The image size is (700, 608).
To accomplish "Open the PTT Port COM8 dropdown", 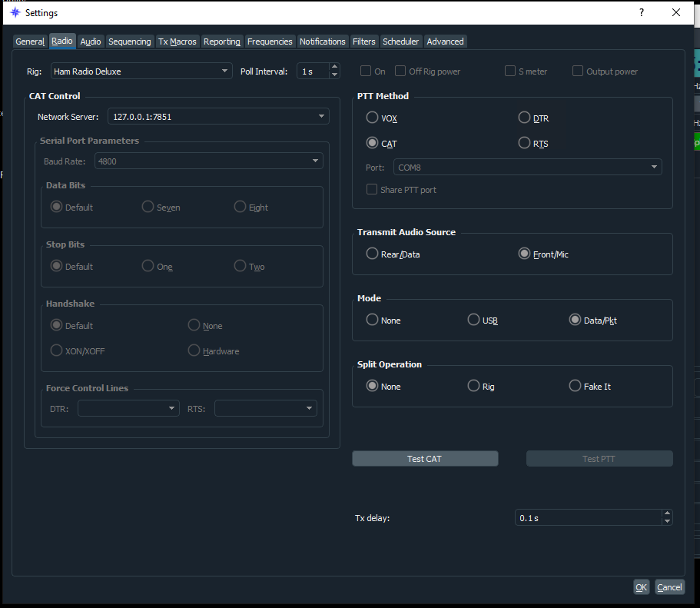I will [x=527, y=168].
